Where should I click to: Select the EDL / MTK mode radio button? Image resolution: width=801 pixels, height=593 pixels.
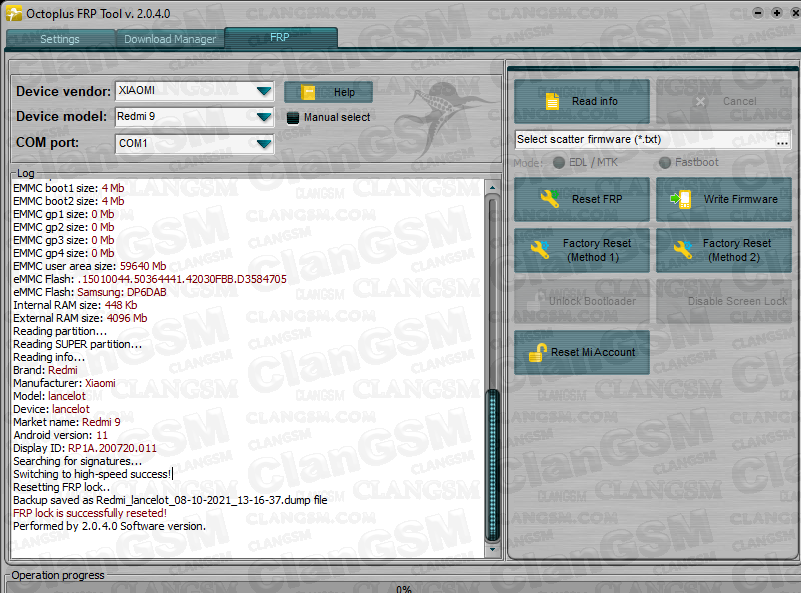point(559,162)
